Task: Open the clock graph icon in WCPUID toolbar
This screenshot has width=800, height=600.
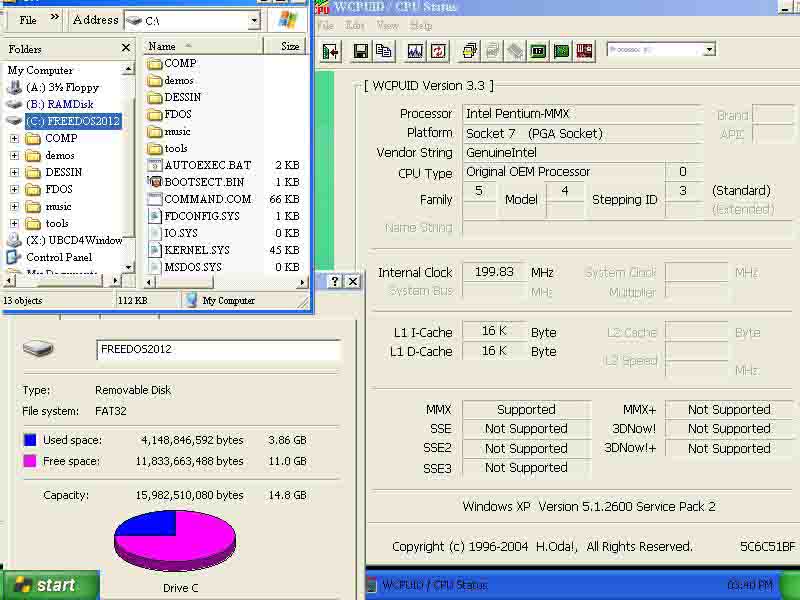Action: point(415,51)
